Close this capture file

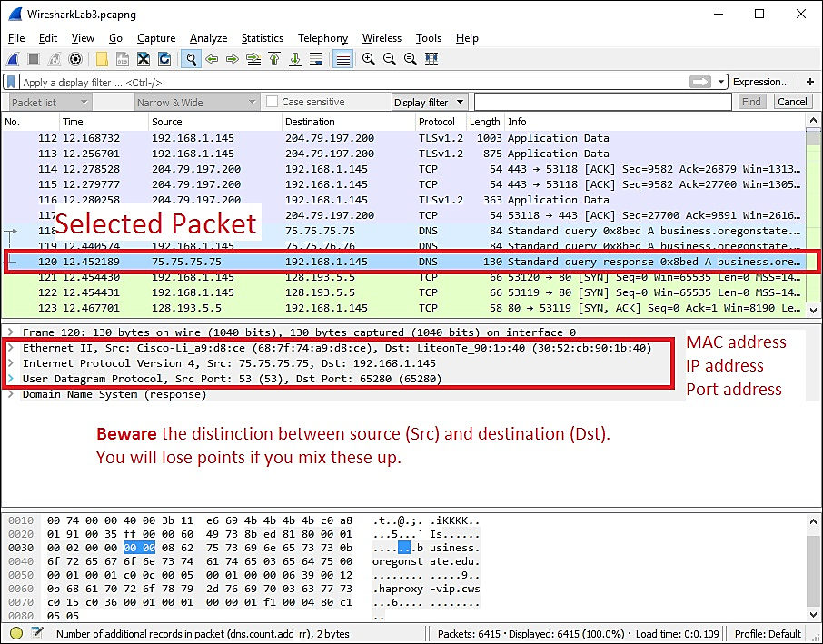(x=144, y=59)
